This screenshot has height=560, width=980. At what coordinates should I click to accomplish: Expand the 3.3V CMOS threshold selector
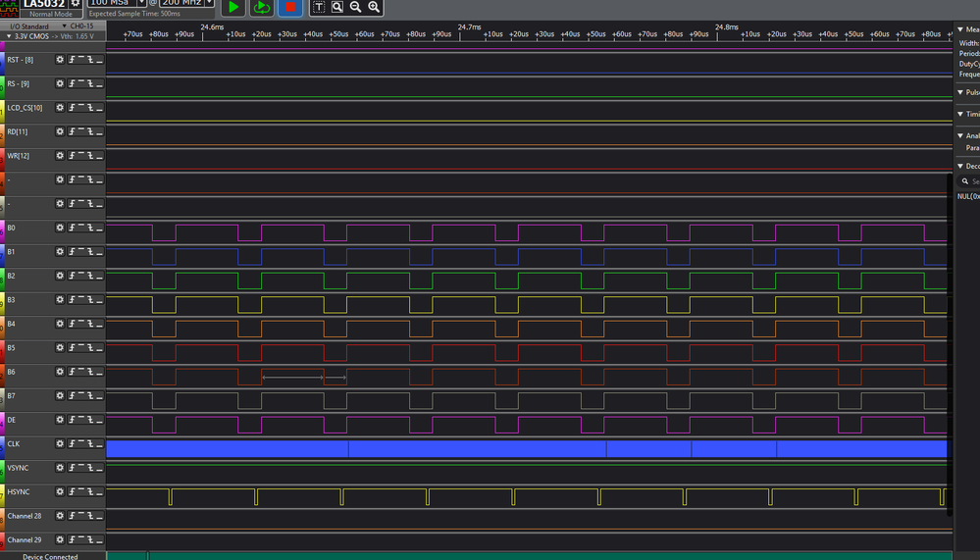pos(9,36)
